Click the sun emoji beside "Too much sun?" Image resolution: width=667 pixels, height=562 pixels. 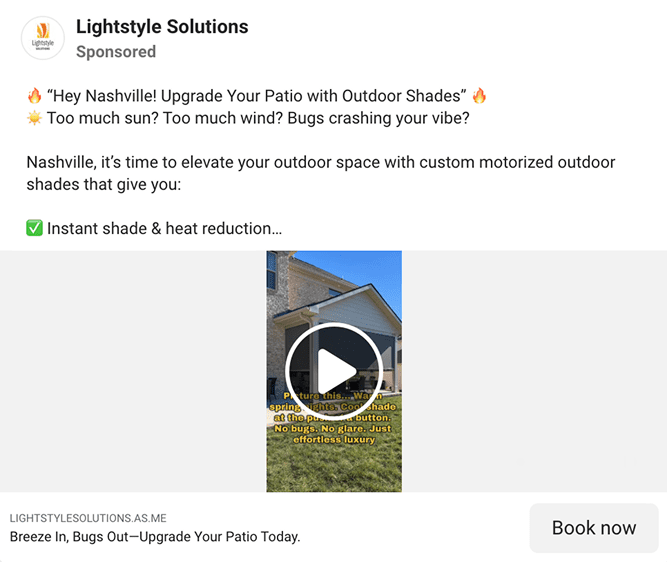35,118
